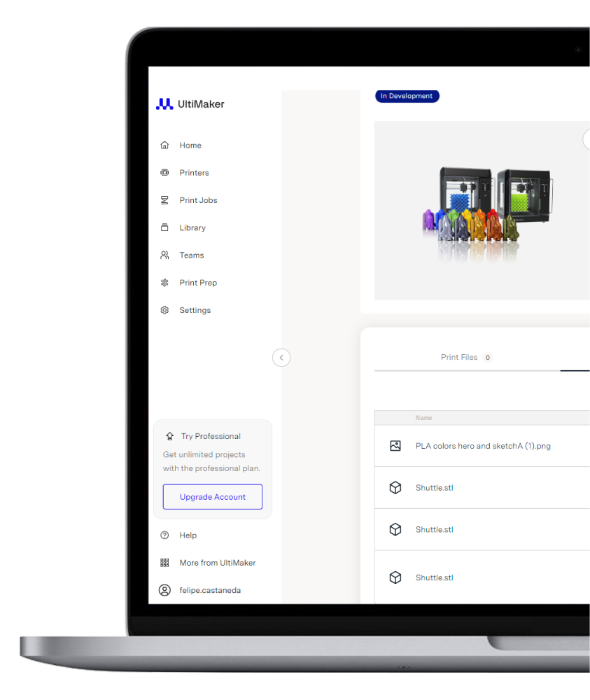Collapse the sidebar with chevron arrow

point(281,358)
